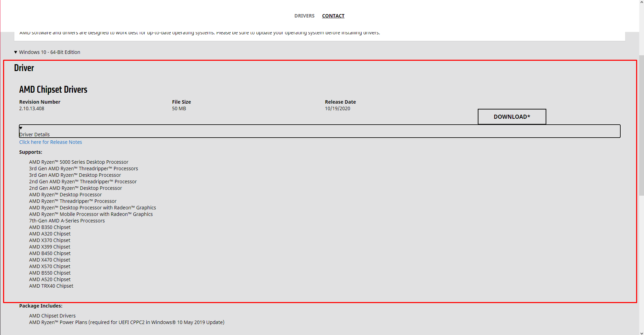Image resolution: width=644 pixels, height=335 pixels.
Task: Select the release date 10/19/2020
Action: tap(338, 108)
